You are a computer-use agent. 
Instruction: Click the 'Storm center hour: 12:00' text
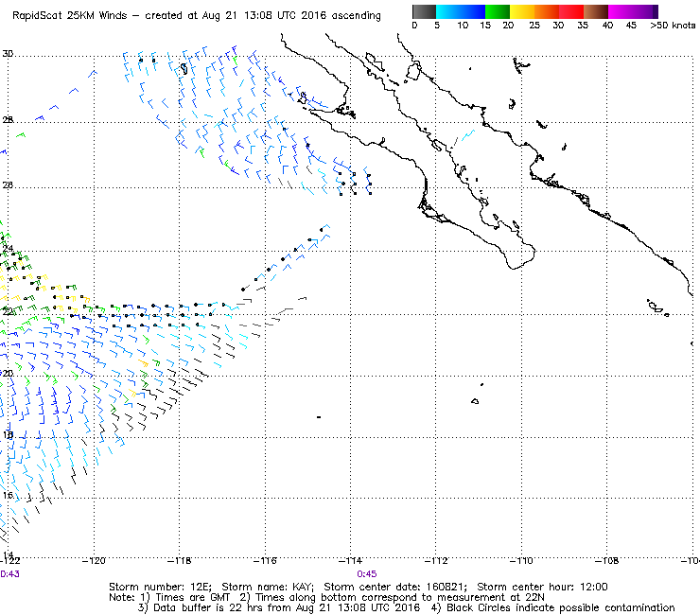[542, 587]
